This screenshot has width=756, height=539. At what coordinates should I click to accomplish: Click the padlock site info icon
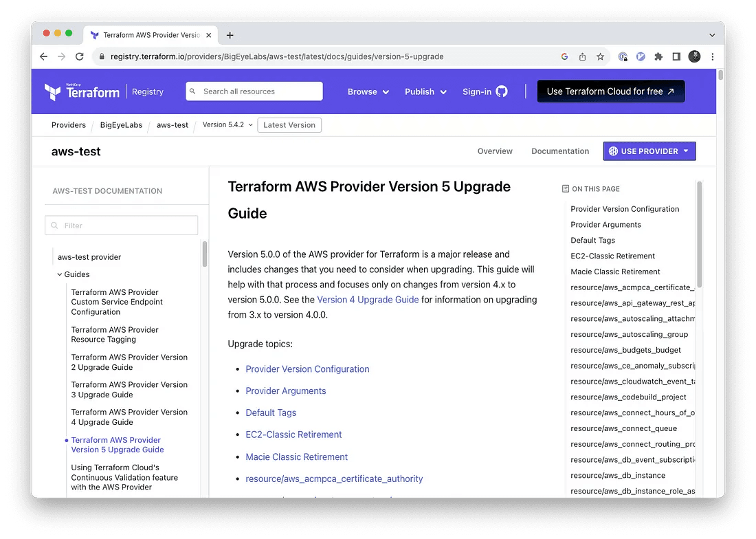coord(101,56)
